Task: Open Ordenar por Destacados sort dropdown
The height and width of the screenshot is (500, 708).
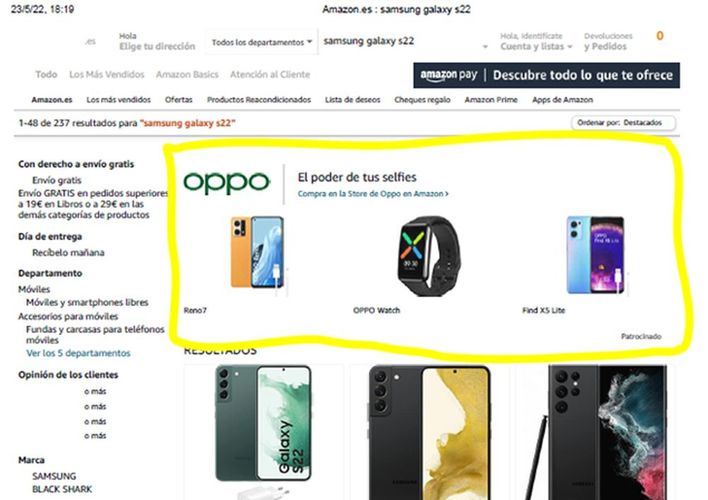Action: pos(623,123)
